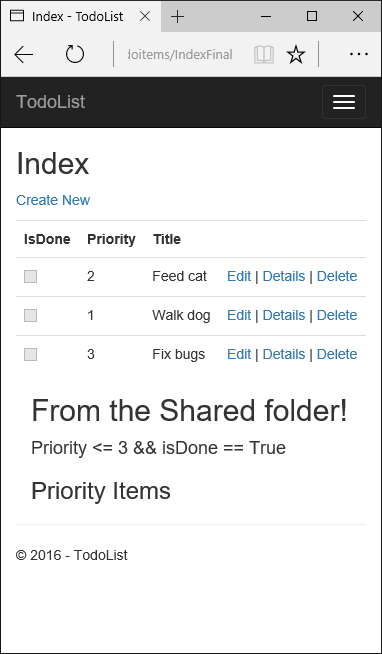Toggle IsDone checkbox for Fix bugs

30,355
